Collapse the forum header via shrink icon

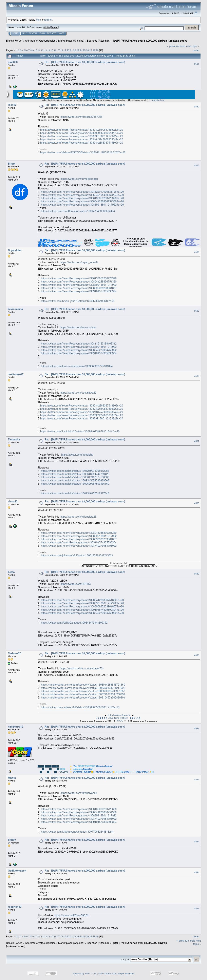coord(196,13)
